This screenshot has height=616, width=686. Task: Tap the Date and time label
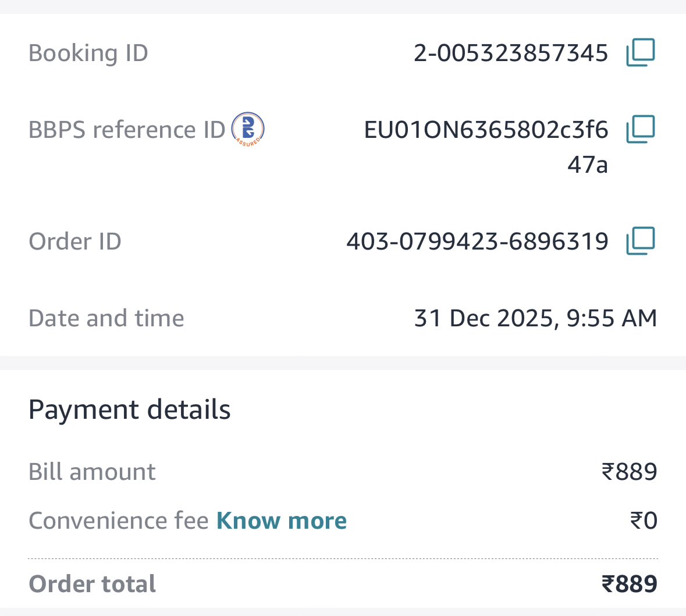106,318
